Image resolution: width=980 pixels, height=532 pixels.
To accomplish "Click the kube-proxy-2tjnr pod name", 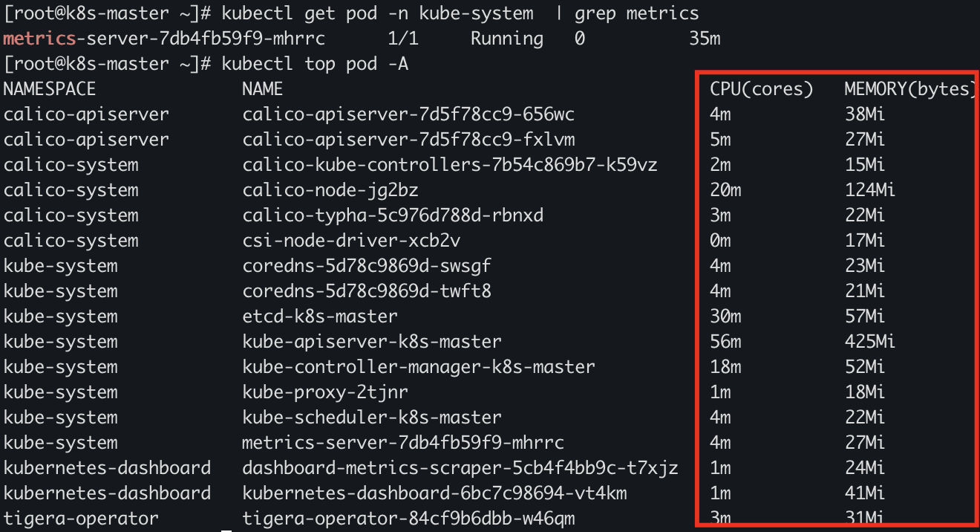I will point(325,392).
